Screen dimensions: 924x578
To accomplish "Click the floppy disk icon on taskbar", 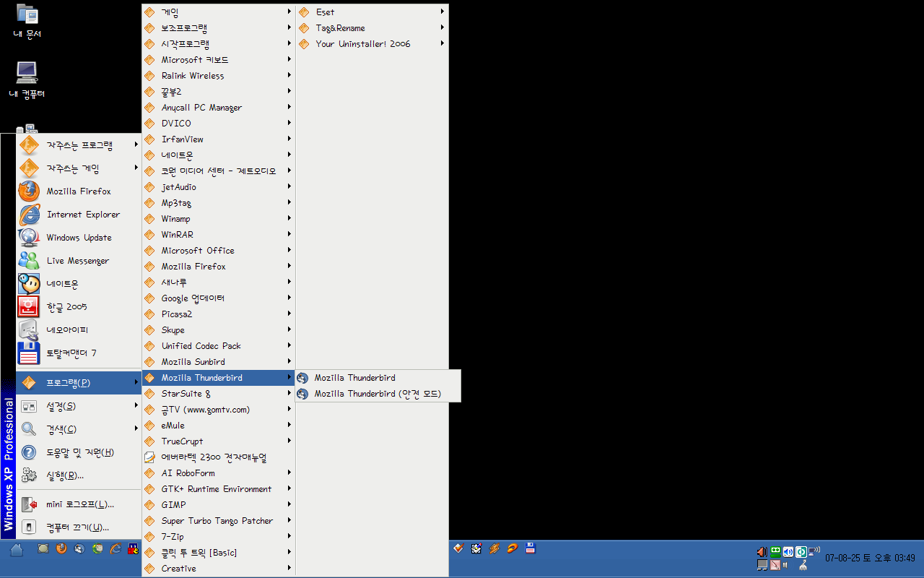I will tap(531, 548).
